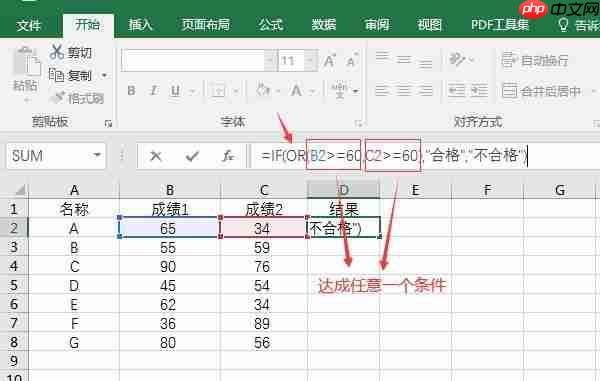Image resolution: width=600 pixels, height=381 pixels.
Task: Decrease font size with smaller A
Action: click(351, 60)
